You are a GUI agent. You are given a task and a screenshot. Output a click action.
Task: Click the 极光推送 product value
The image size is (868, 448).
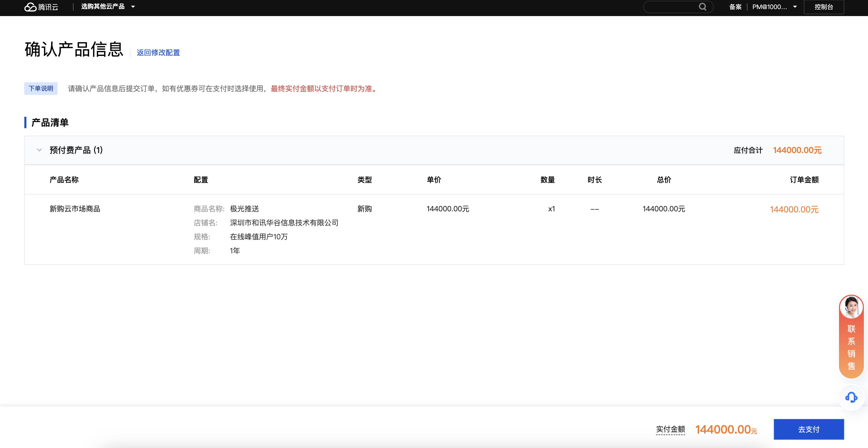tap(244, 209)
